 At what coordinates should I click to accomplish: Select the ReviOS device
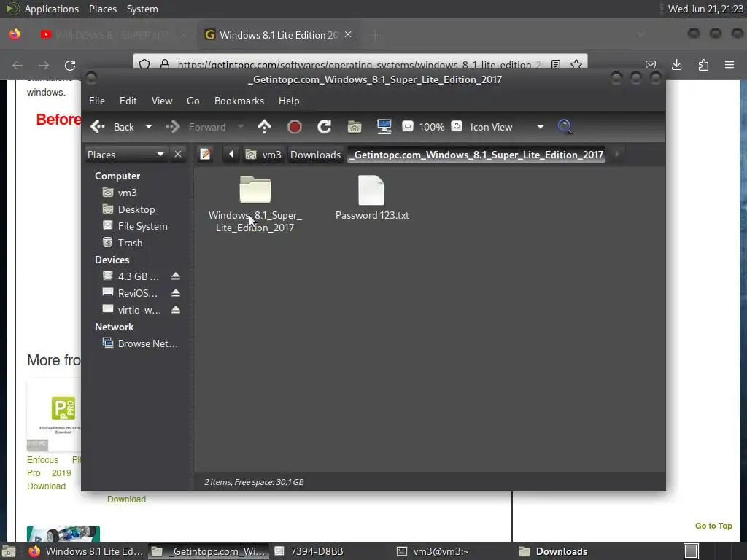pos(130,293)
